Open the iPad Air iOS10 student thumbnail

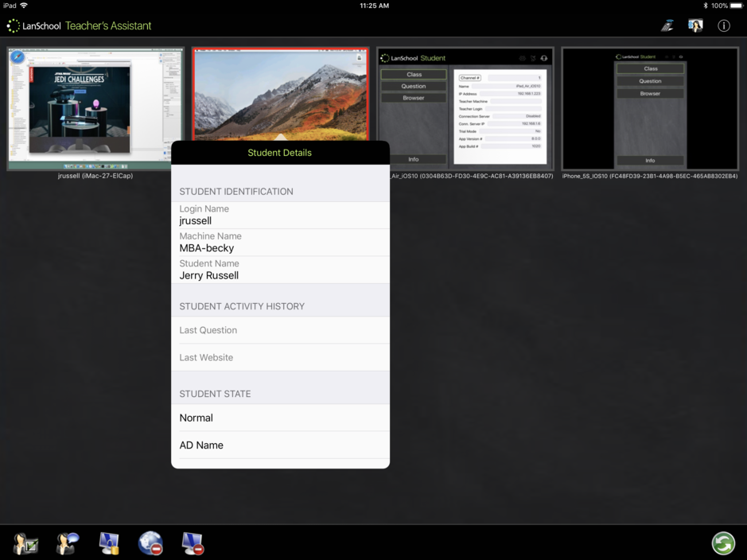[x=465, y=108]
